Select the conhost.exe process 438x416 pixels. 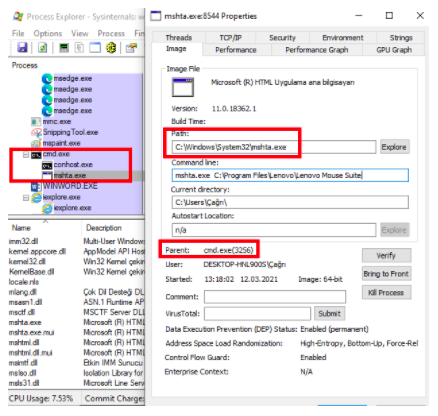point(67,165)
